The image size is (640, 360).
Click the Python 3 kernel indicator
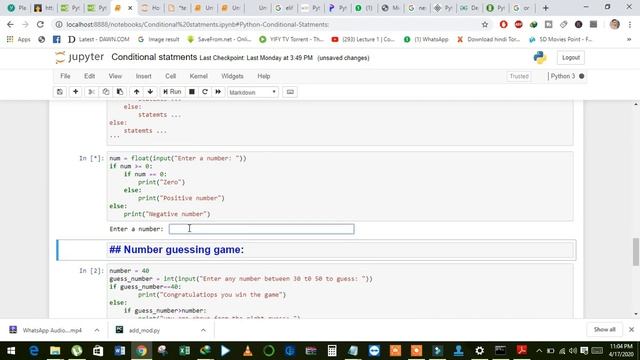click(x=567, y=76)
